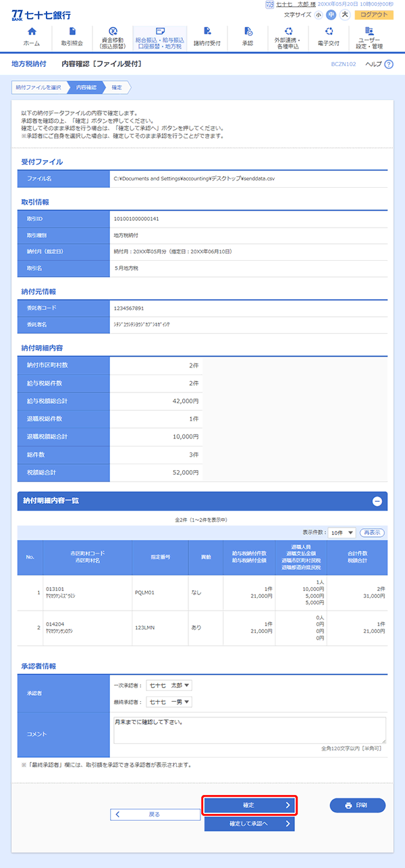Click designated number PQLM01
The height and width of the screenshot is (868, 405).
(145, 592)
